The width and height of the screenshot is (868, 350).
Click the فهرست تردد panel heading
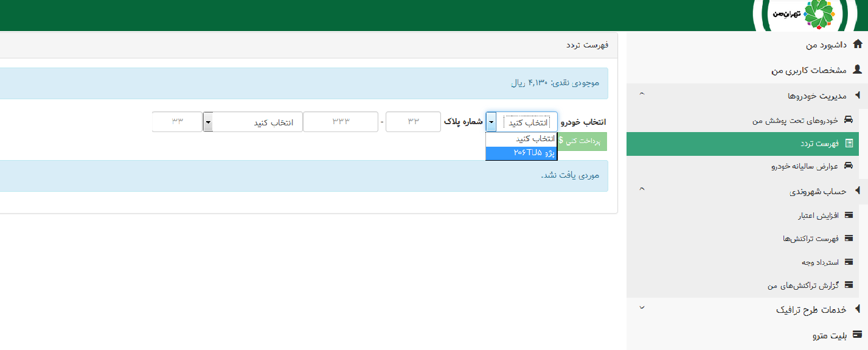click(x=588, y=46)
